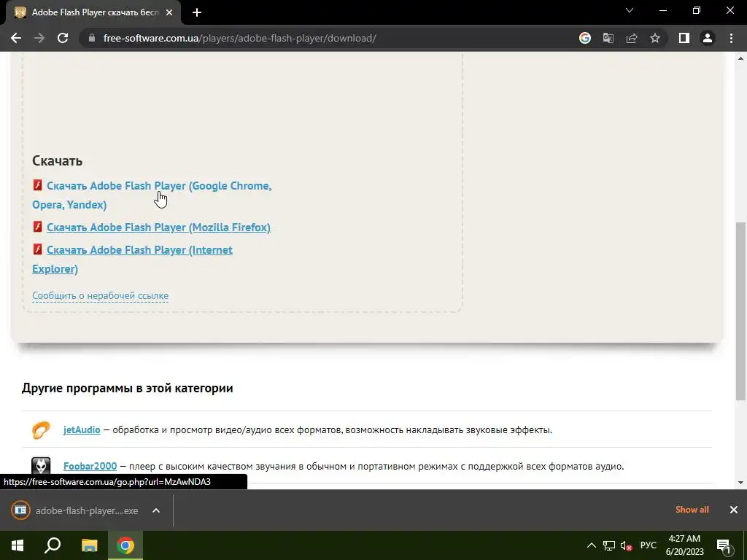Image resolution: width=747 pixels, height=560 pixels.
Task: Open the notification center icon
Action: tap(724, 545)
